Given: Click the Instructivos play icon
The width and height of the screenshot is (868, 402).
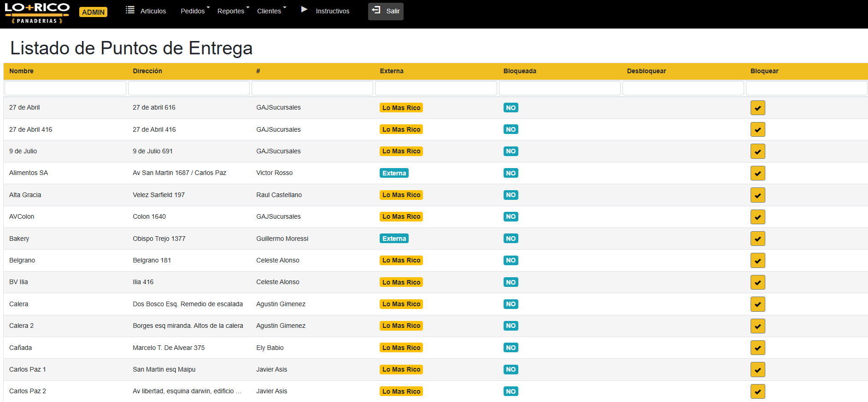Looking at the screenshot, I should pyautogui.click(x=304, y=10).
